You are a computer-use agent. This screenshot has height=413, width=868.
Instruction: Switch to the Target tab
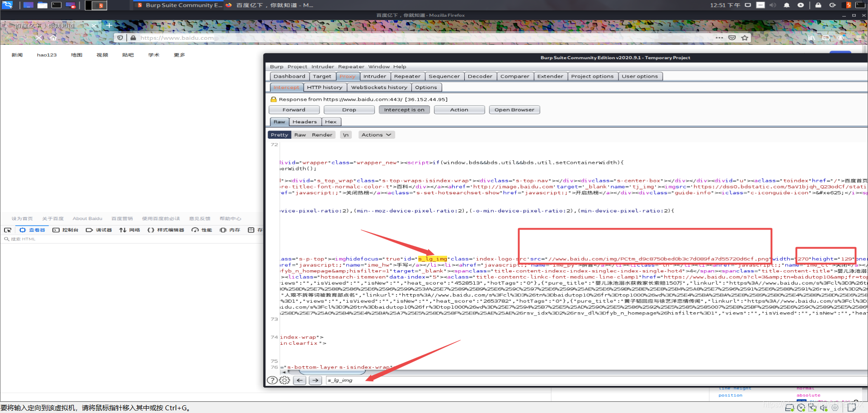(x=322, y=76)
